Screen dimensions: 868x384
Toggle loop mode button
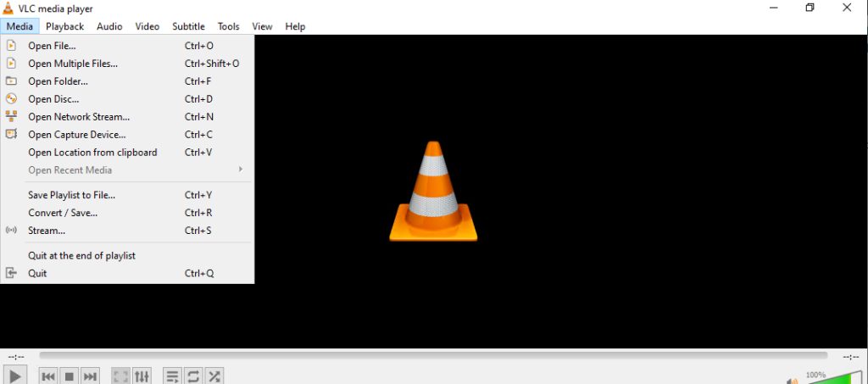pos(193,377)
